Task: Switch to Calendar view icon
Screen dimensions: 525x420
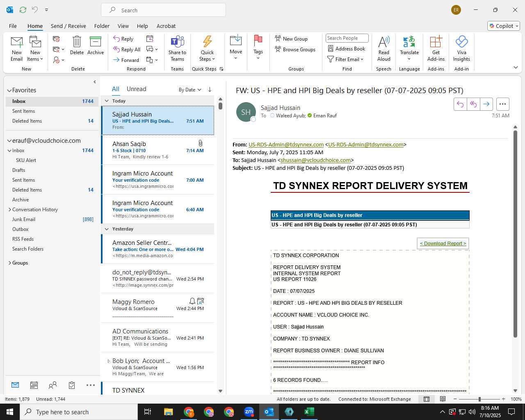Action: click(34, 385)
